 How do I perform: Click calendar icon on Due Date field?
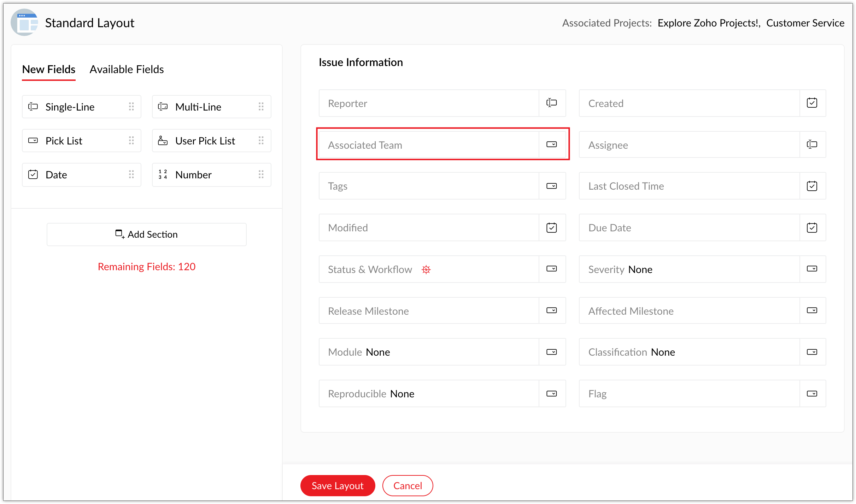click(x=812, y=228)
